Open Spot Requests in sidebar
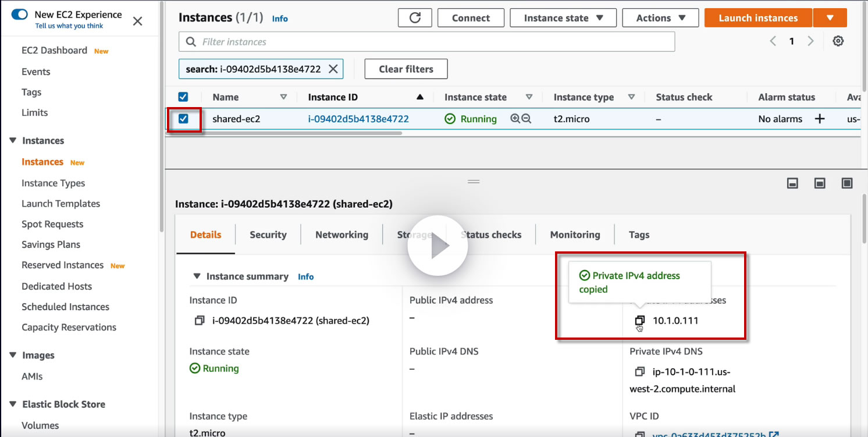This screenshot has height=437, width=868. 52,224
